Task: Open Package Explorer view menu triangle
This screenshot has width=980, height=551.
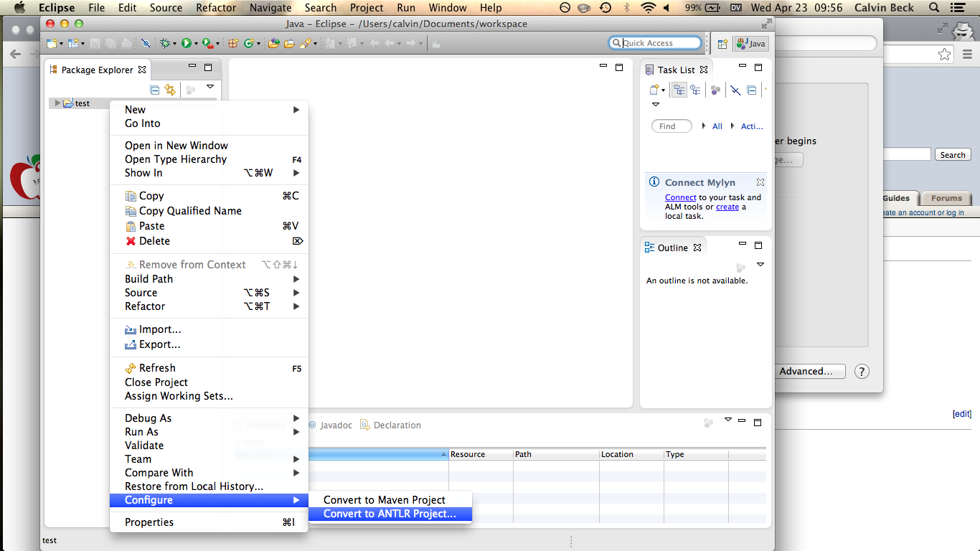Action: [210, 87]
